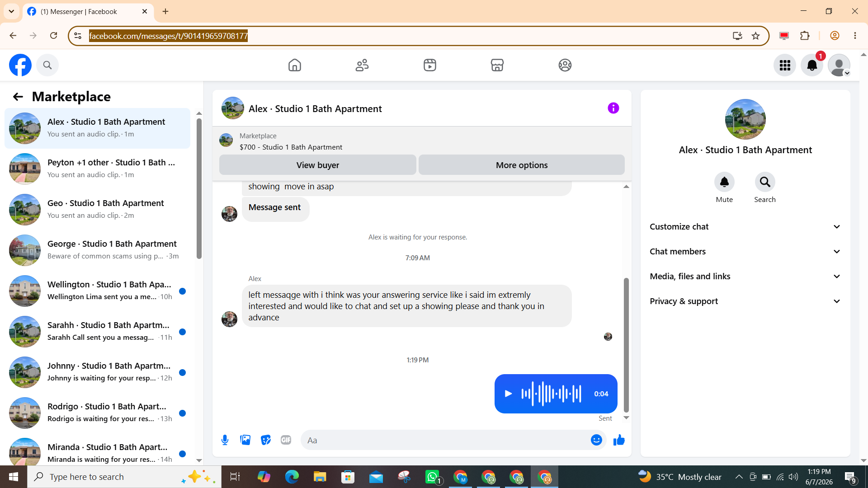Open the Marketplace storefront icon in top nav
Image resolution: width=868 pixels, height=488 pixels.
click(497, 65)
